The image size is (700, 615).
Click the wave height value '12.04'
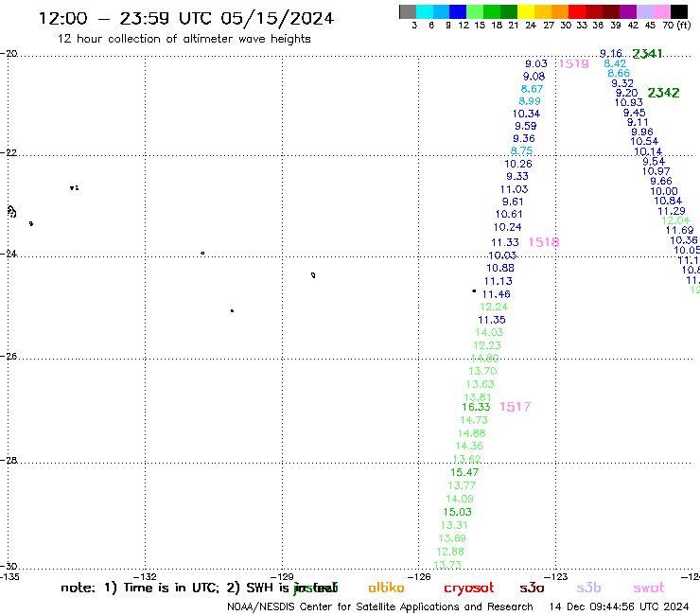675,220
